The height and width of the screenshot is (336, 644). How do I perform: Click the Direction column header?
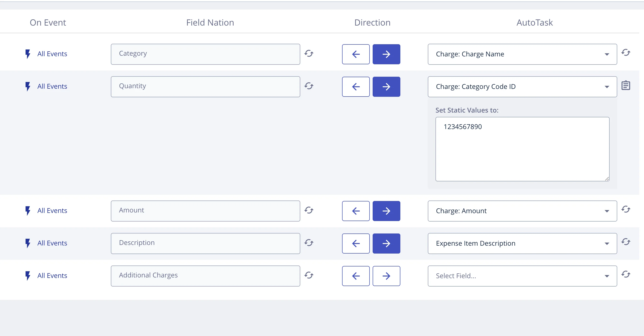coord(372,22)
